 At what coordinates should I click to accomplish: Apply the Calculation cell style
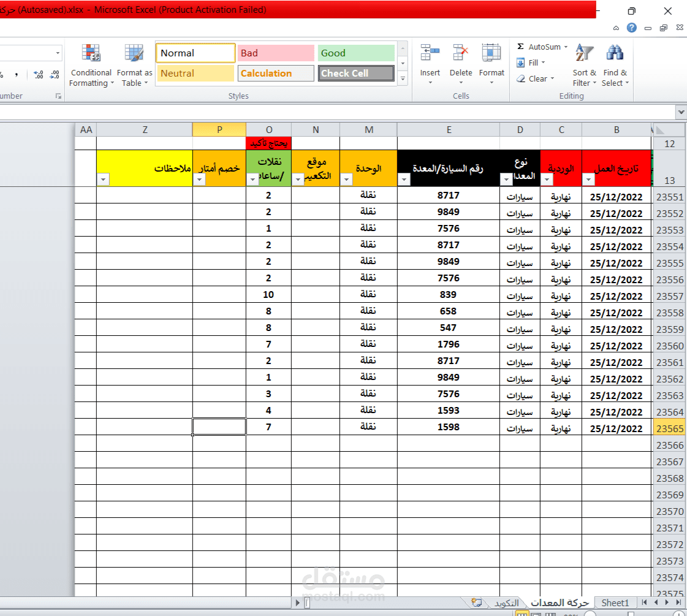pyautogui.click(x=276, y=73)
